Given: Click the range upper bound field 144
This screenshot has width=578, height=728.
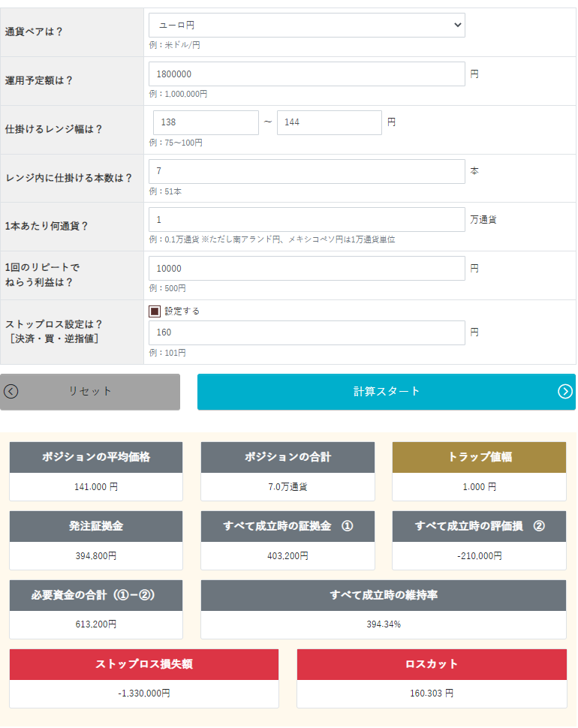Looking at the screenshot, I should 329,122.
